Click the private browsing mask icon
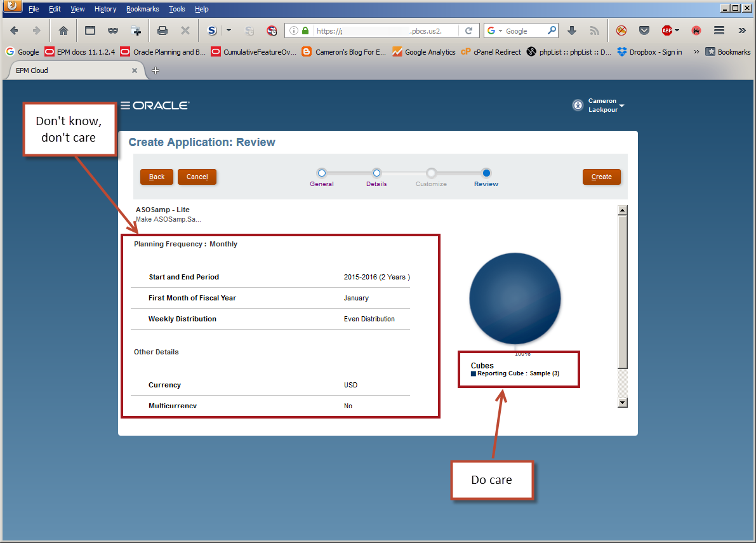The image size is (756, 543). (113, 30)
